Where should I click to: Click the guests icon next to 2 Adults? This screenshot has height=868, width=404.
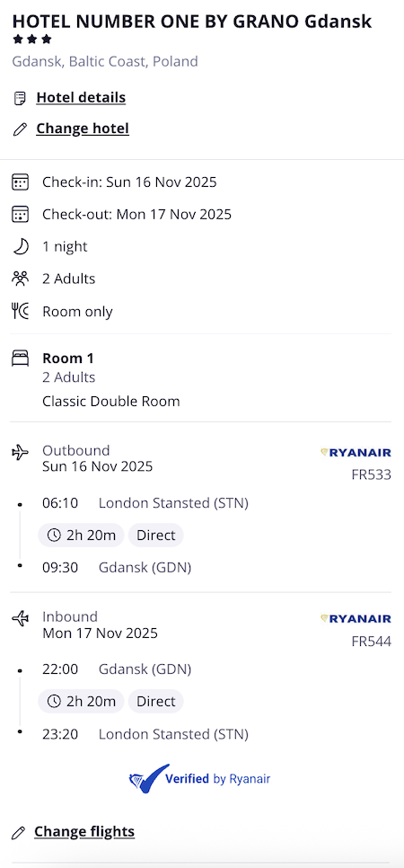20,279
